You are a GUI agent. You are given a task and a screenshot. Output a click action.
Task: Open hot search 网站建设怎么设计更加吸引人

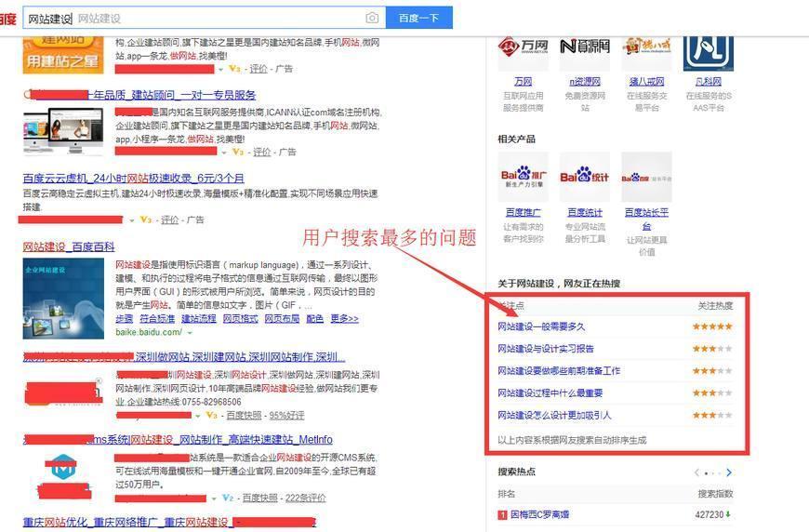point(554,416)
